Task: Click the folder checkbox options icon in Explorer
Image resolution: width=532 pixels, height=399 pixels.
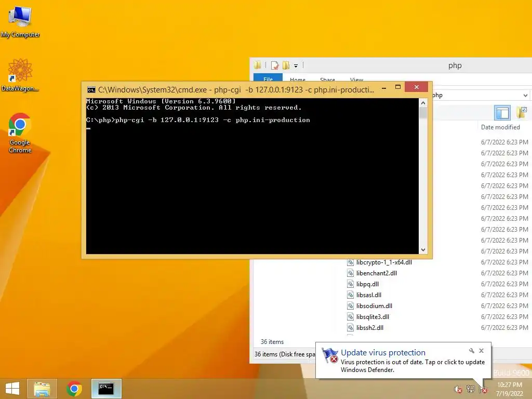Action: coord(522,113)
